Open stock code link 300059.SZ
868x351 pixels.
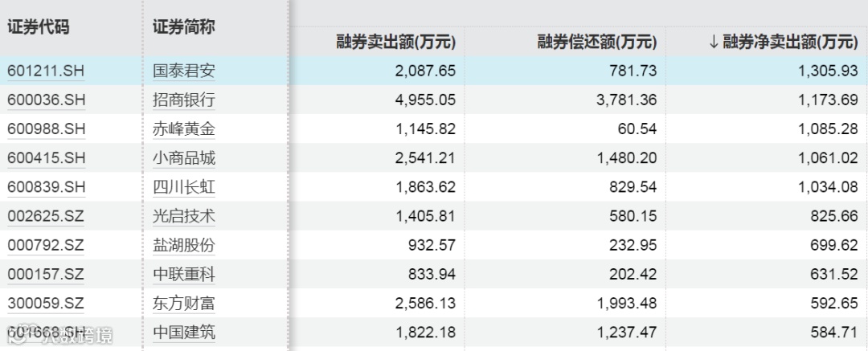coord(46,304)
